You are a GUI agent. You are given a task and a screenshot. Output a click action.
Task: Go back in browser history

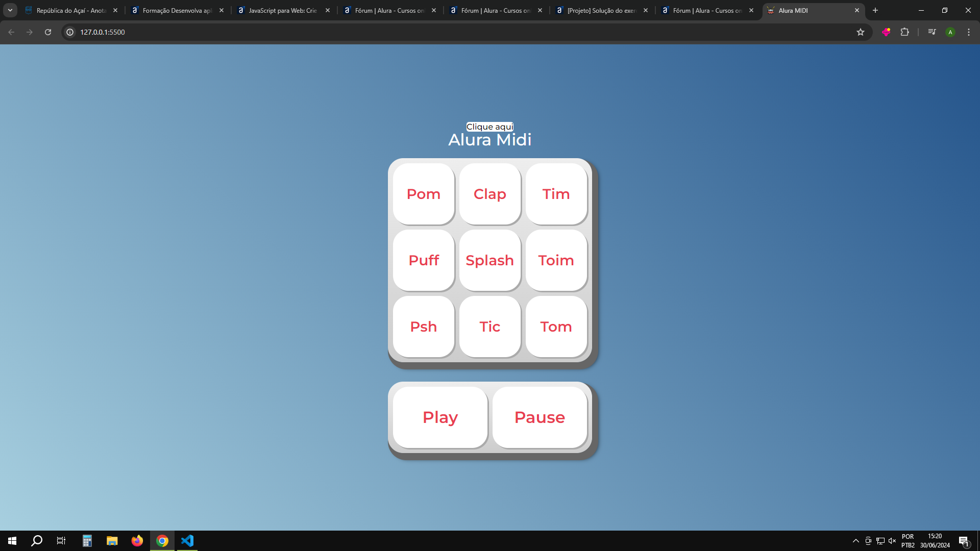click(11, 32)
